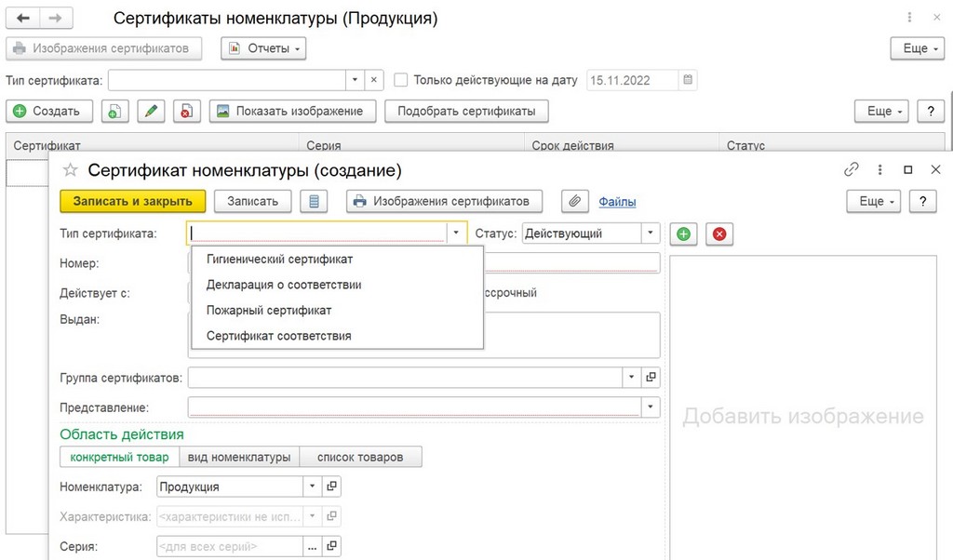
Task: Click the date field showing 15.11.2022
Action: pyautogui.click(x=632, y=80)
